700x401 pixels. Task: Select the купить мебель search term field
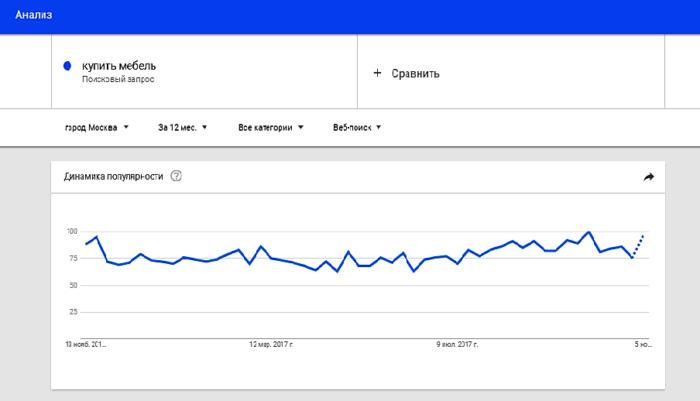[x=120, y=66]
